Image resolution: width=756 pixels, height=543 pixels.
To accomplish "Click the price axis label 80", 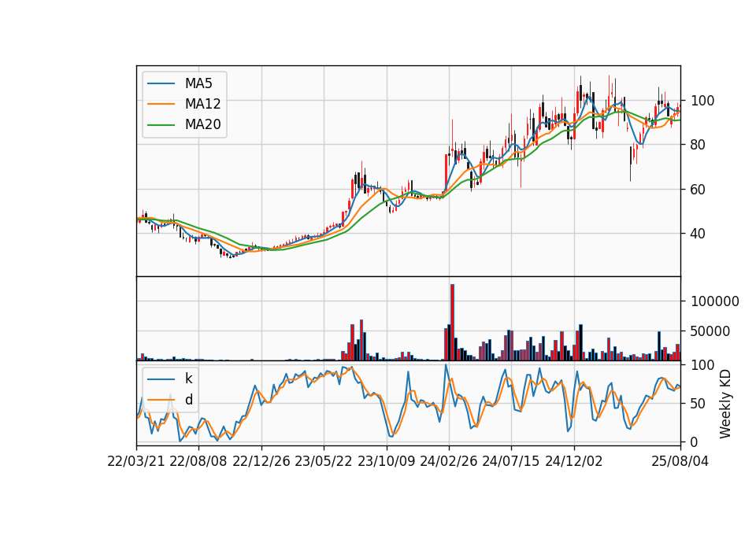I will [x=699, y=145].
